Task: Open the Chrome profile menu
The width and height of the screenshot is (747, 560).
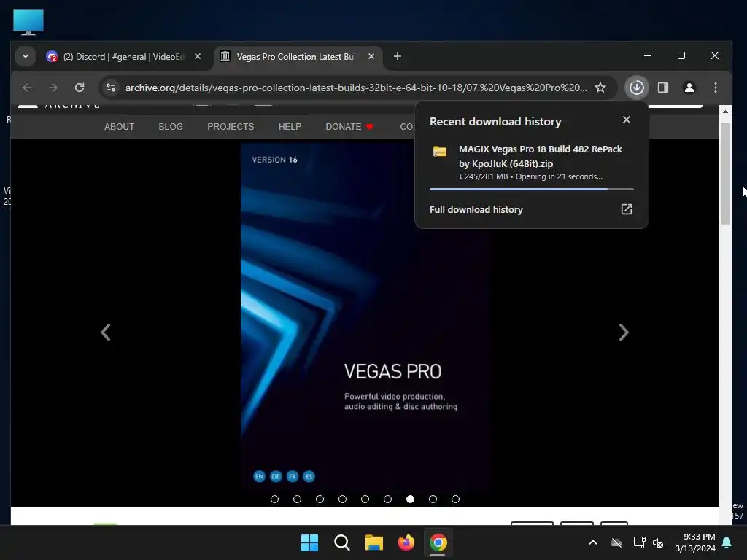Action: [689, 87]
